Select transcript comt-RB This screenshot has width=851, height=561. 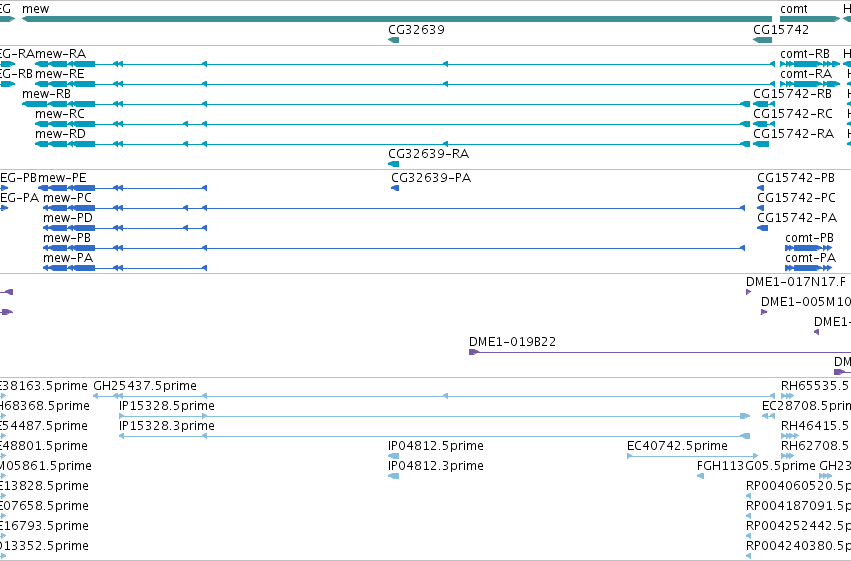pos(810,64)
